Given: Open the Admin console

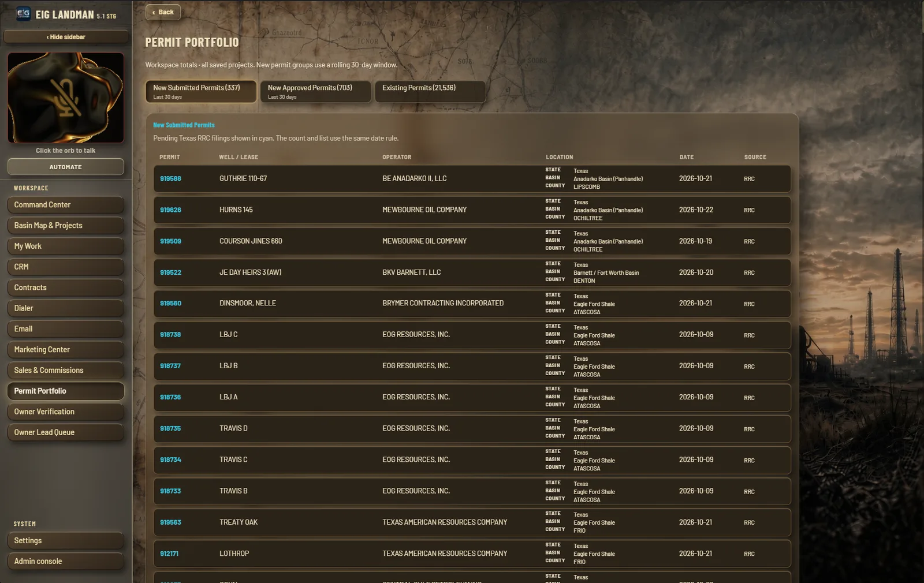Looking at the screenshot, I should [66, 562].
